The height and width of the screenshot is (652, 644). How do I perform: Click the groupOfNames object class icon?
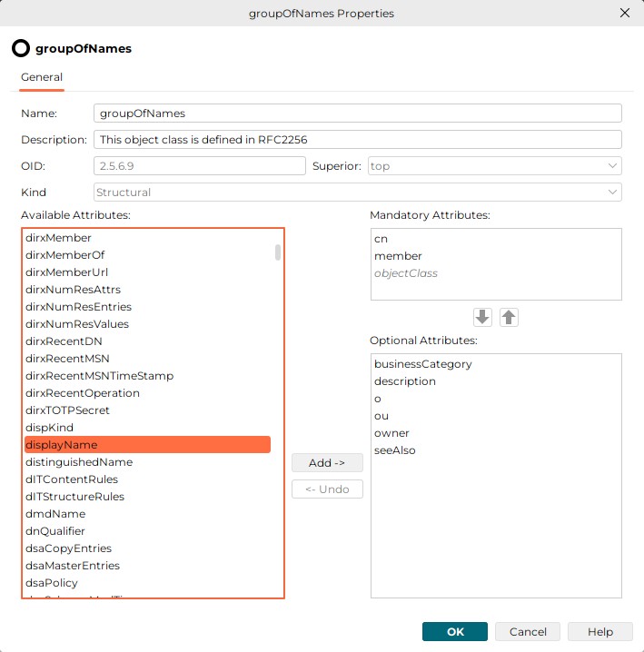[21, 48]
